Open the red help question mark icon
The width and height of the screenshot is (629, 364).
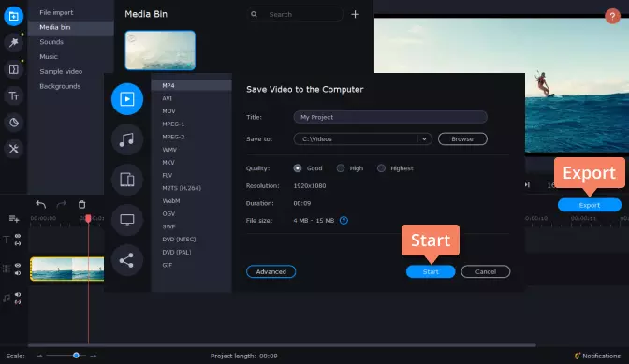612,17
